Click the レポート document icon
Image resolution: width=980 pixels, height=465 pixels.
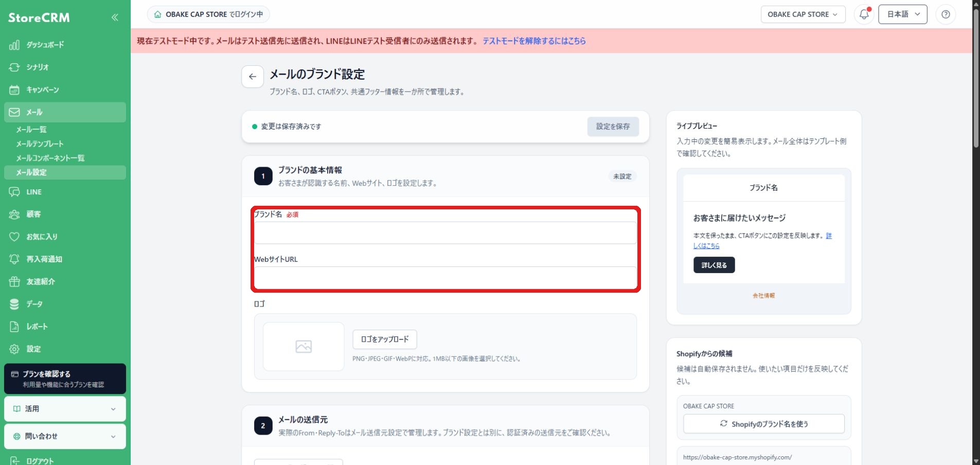[14, 327]
